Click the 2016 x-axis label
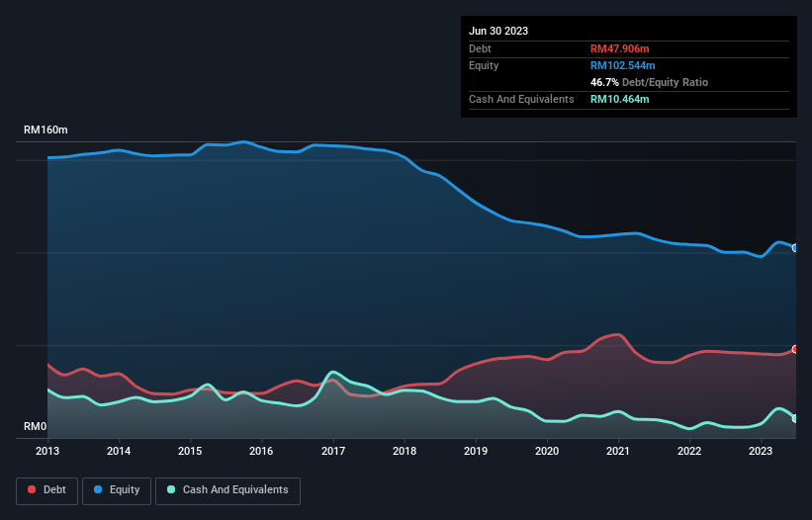Screen dimensions: 812x520 [261, 451]
